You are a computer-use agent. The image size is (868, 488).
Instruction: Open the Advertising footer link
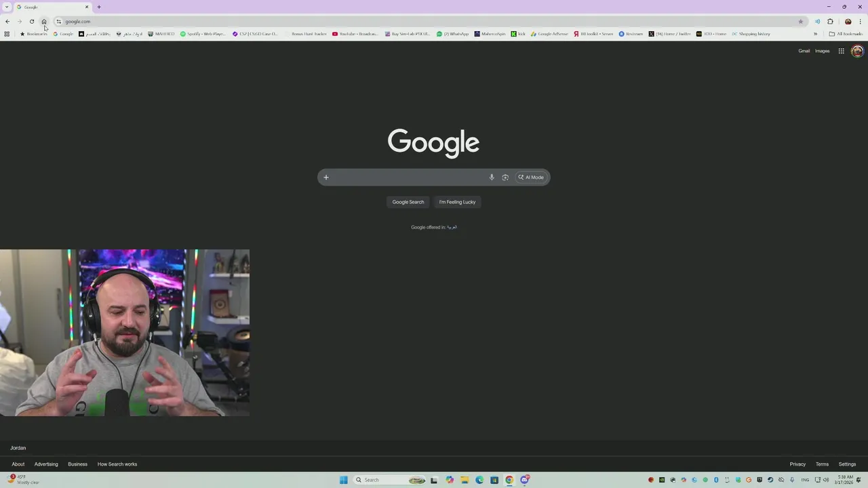pos(46,464)
